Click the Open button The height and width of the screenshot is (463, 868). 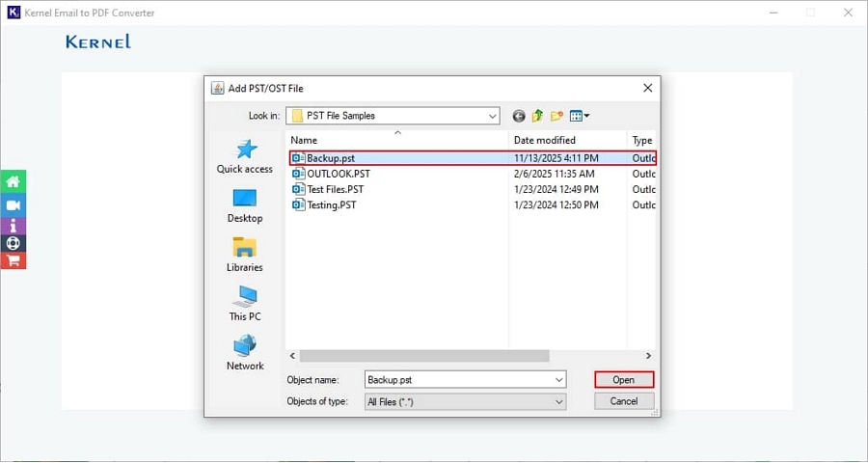click(624, 380)
